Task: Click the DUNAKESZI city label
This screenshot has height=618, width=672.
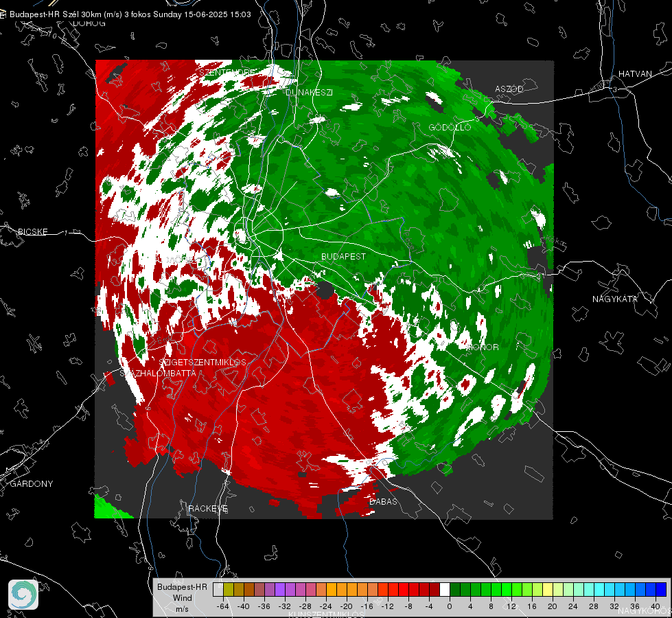Action: click(x=309, y=93)
